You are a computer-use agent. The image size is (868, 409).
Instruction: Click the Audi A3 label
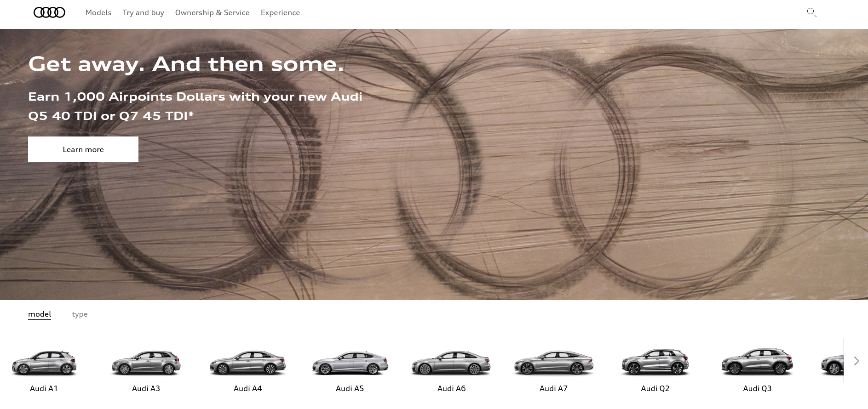pos(146,388)
